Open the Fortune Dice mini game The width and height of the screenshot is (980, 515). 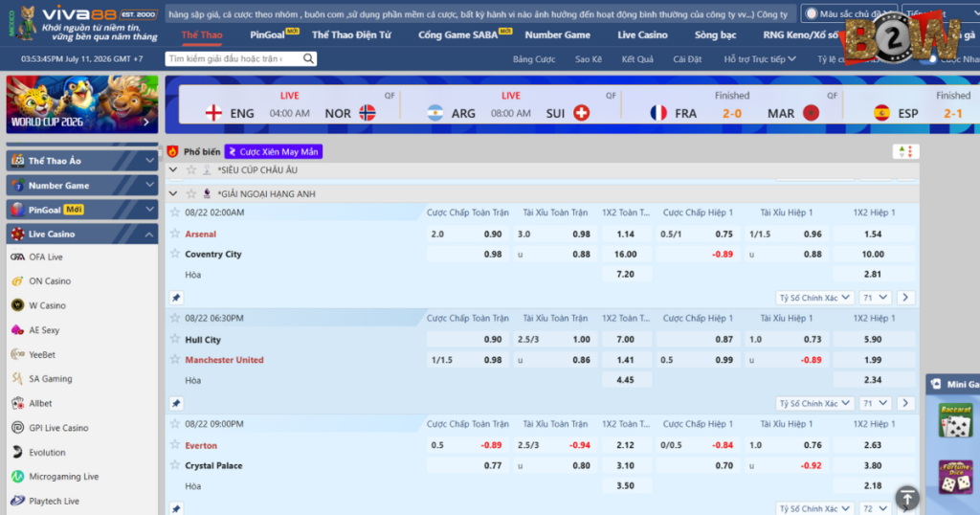955,477
